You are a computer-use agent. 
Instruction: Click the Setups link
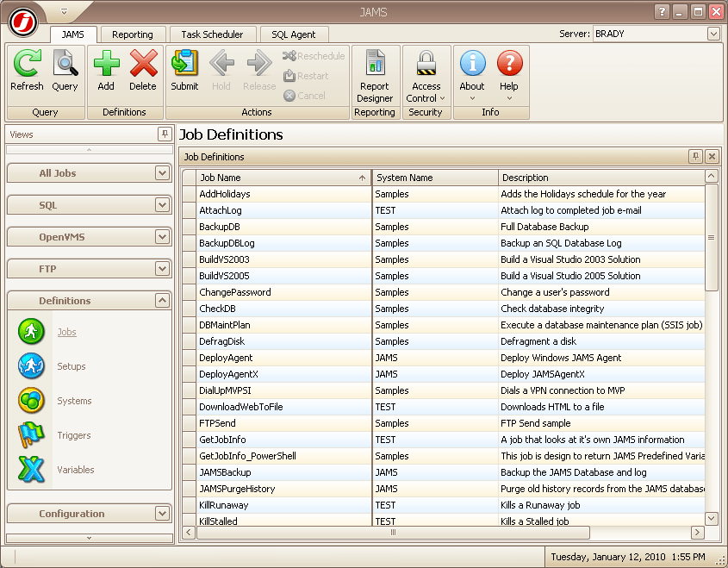pyautogui.click(x=72, y=366)
